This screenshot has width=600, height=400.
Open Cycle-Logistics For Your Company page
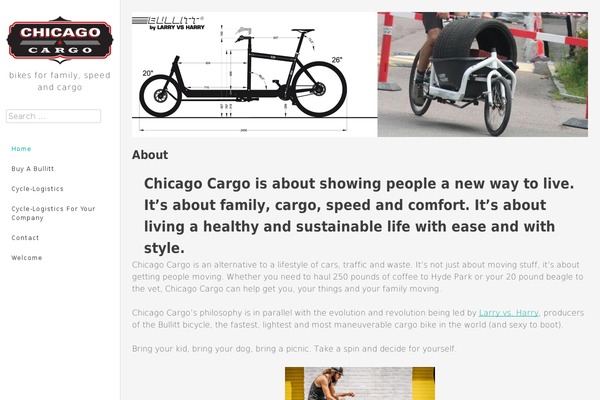[x=53, y=213]
